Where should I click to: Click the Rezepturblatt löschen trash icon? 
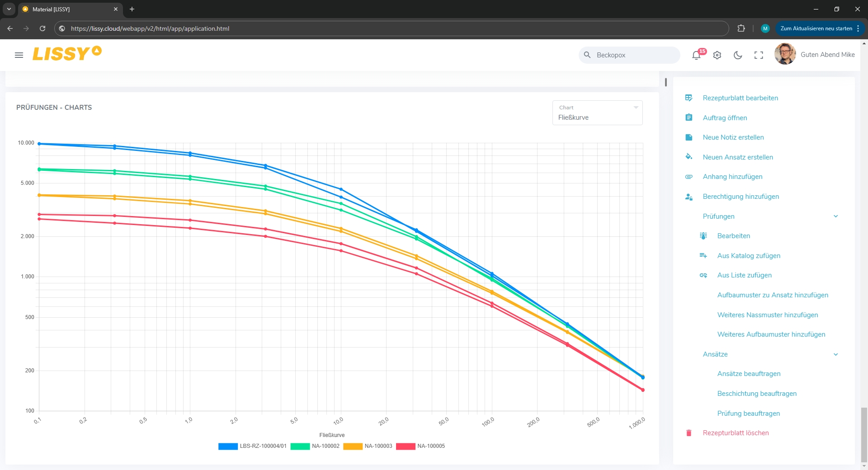click(x=689, y=433)
